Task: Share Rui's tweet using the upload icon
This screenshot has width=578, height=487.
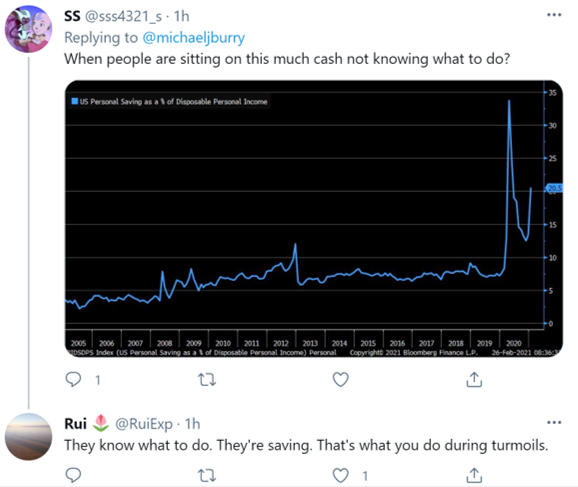Action: point(474,475)
